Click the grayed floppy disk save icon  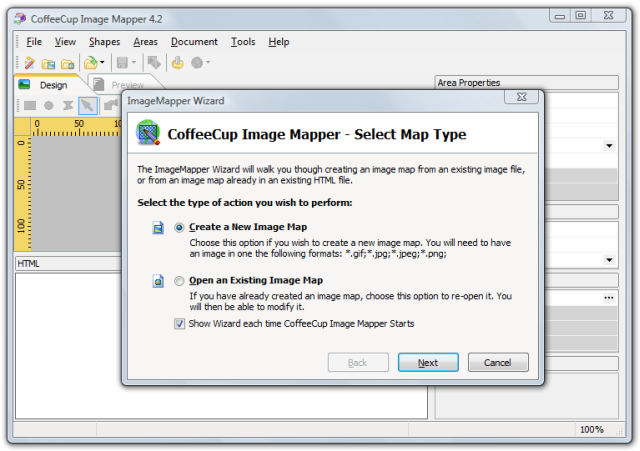coord(122,63)
